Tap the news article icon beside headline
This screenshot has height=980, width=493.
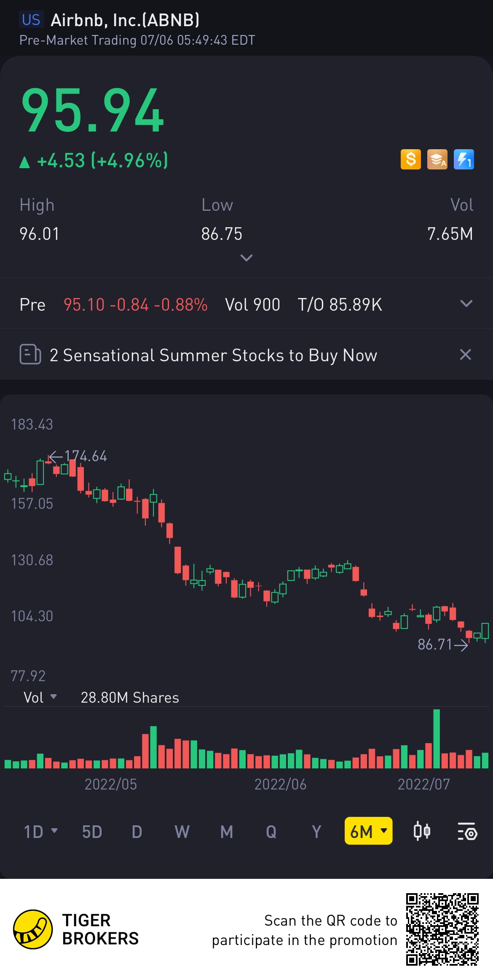pos(30,354)
